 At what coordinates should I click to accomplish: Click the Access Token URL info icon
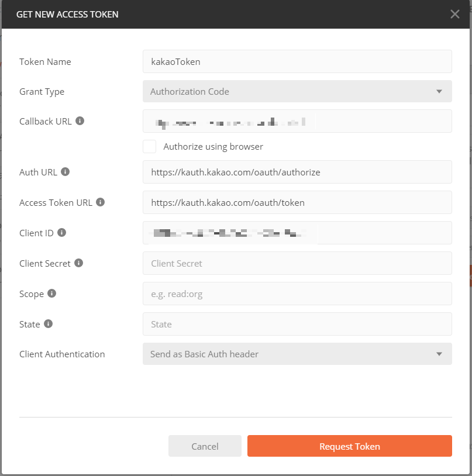pos(101,202)
